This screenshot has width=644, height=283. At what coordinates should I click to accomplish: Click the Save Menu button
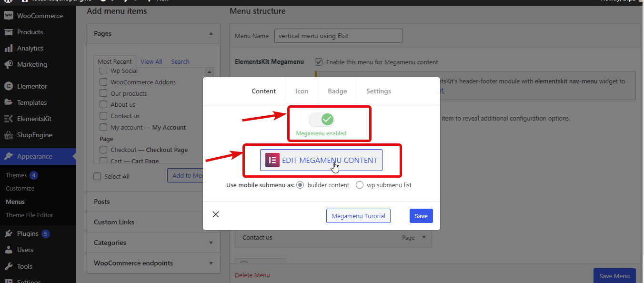(614, 276)
